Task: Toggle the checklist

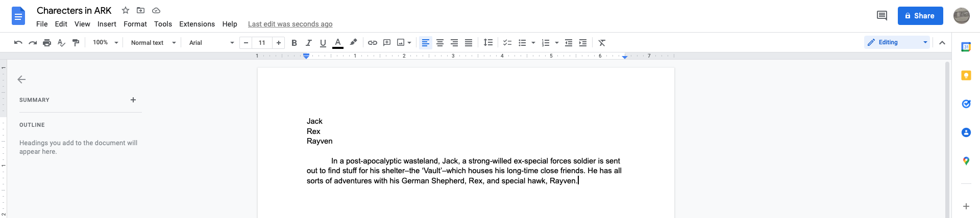Action: click(x=507, y=43)
